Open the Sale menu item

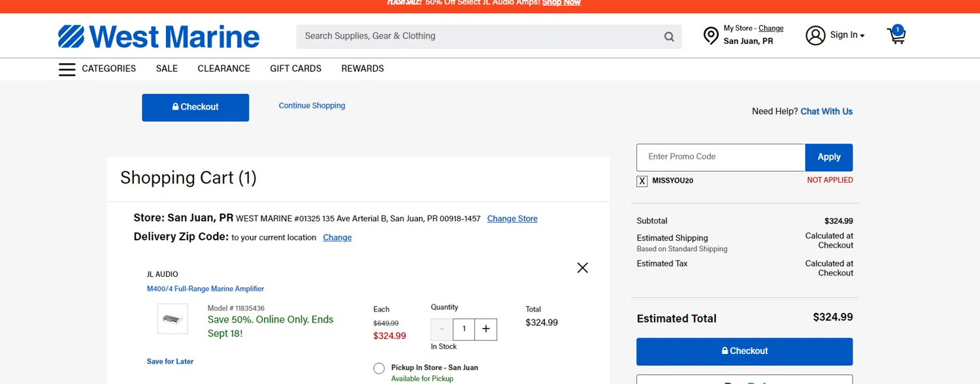tap(167, 69)
